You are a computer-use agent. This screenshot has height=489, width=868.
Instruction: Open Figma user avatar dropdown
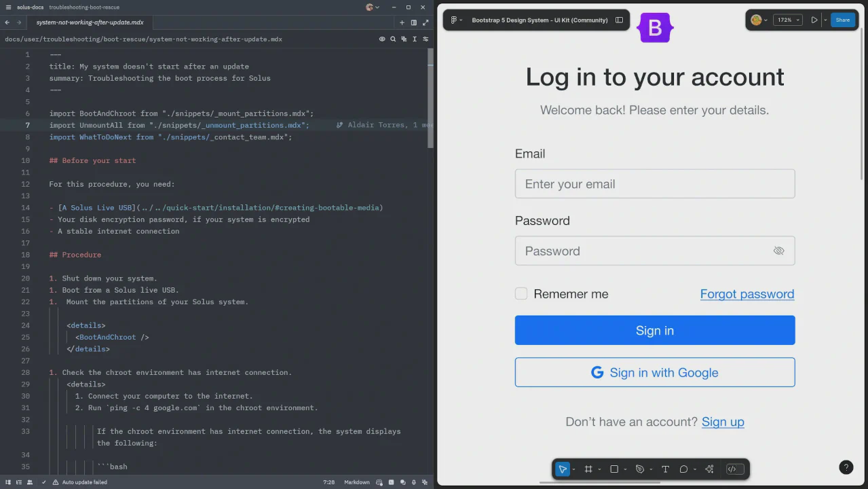coord(759,20)
